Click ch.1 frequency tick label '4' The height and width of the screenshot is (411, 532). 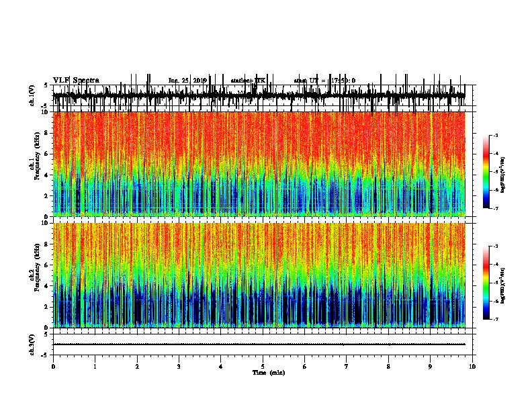point(46,175)
